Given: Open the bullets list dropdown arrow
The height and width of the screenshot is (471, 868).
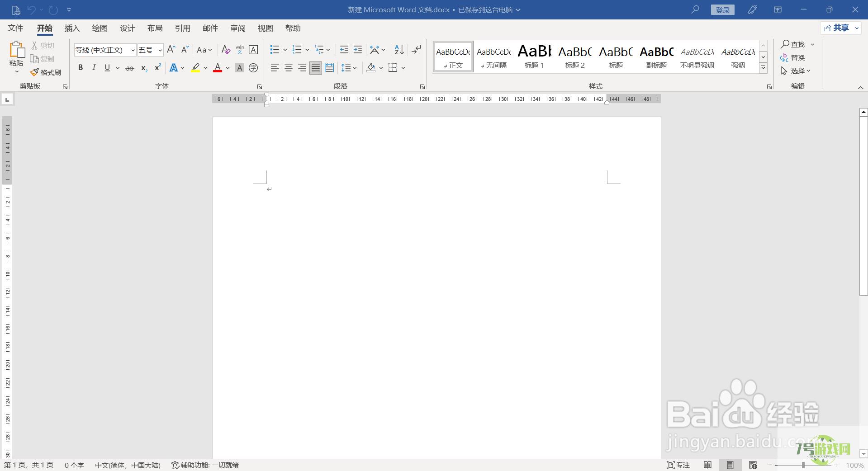Looking at the screenshot, I should (x=285, y=50).
